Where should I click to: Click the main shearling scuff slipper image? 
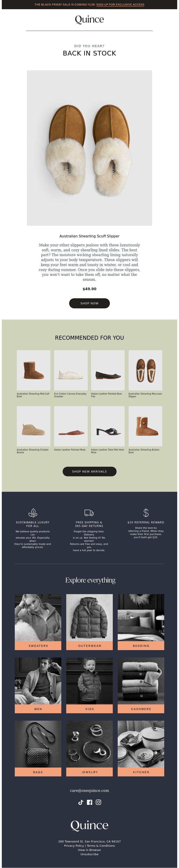click(89, 148)
